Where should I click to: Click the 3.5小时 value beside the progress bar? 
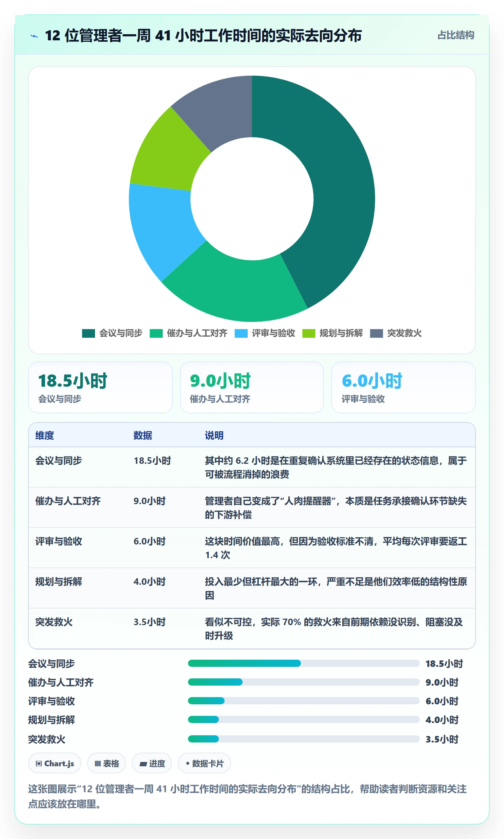[x=442, y=739]
